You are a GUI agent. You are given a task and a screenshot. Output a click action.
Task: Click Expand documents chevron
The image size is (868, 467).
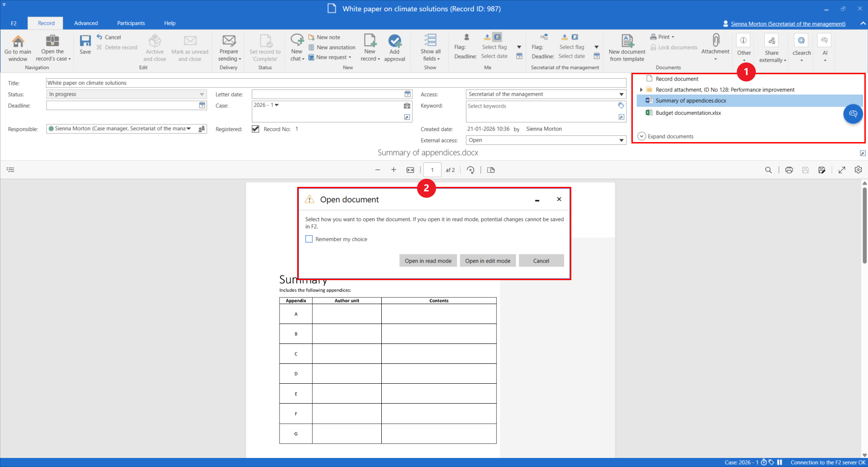[641, 136]
